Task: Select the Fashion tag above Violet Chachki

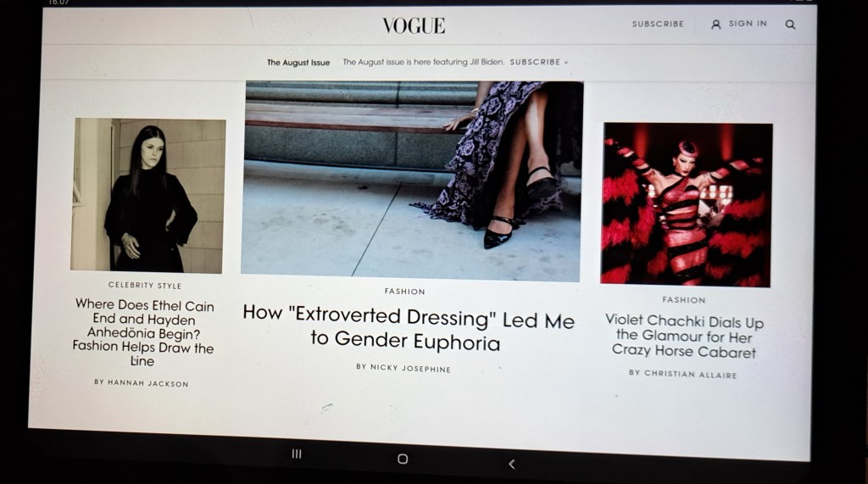Action: coord(684,299)
